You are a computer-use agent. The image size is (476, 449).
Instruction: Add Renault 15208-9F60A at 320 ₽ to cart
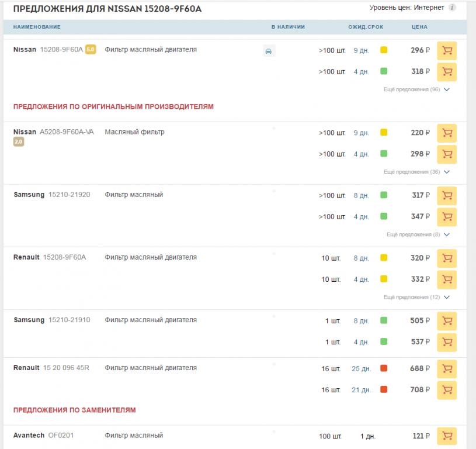[x=447, y=258]
